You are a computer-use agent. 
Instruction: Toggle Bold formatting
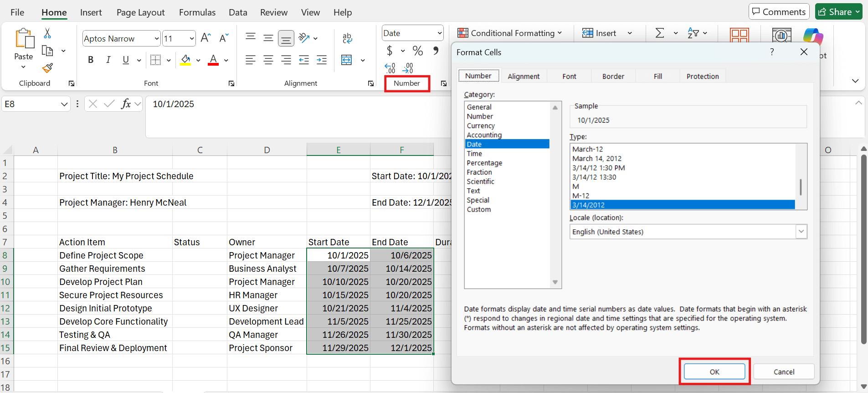coord(91,60)
